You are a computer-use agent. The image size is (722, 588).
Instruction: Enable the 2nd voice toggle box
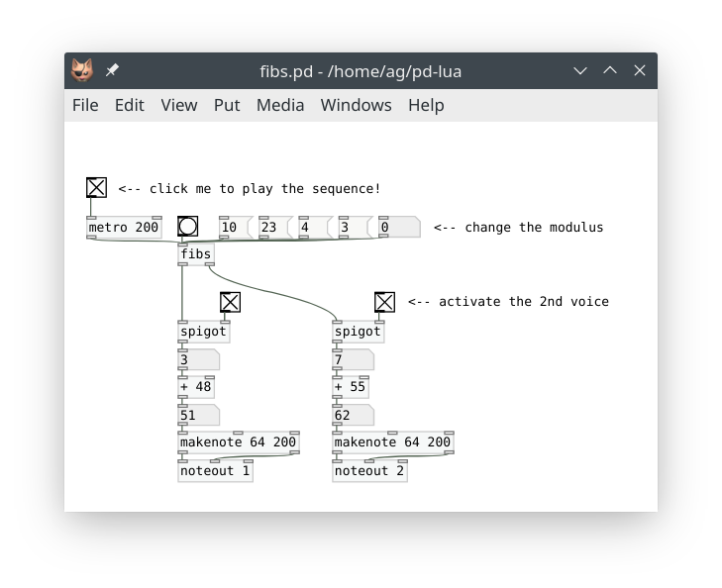[384, 302]
